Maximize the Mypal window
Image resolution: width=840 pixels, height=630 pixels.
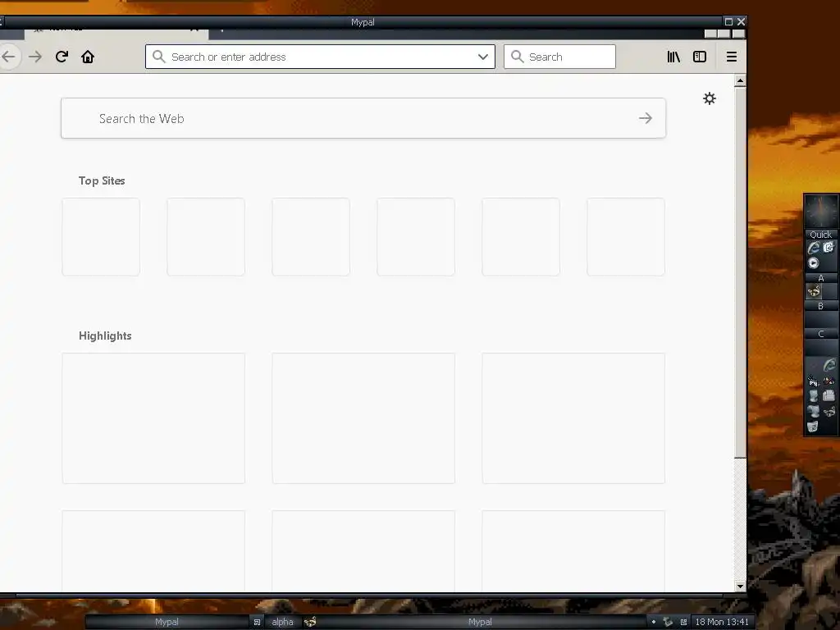728,22
